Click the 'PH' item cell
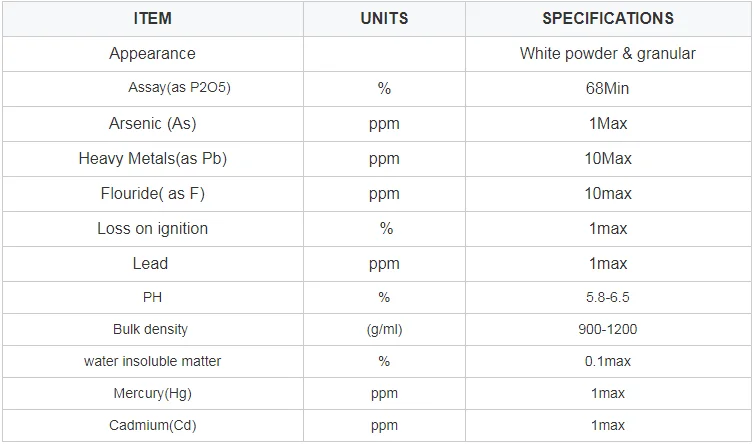 tap(152, 298)
